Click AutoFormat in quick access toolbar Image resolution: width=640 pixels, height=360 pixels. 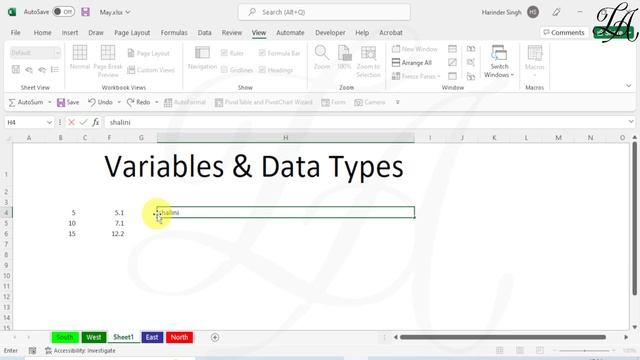[x=185, y=102]
